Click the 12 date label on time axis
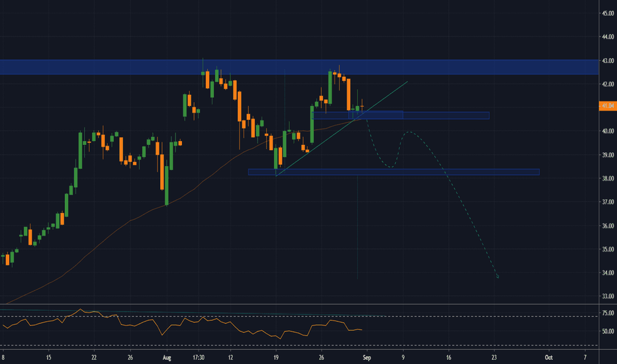Image resolution: width=617 pixels, height=364 pixels. coord(230,357)
